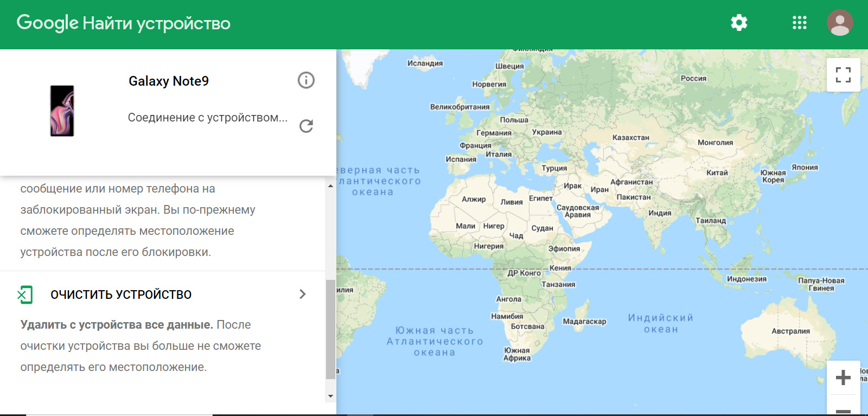Click the Индия label on map
This screenshot has width=868, height=416.
660,213
